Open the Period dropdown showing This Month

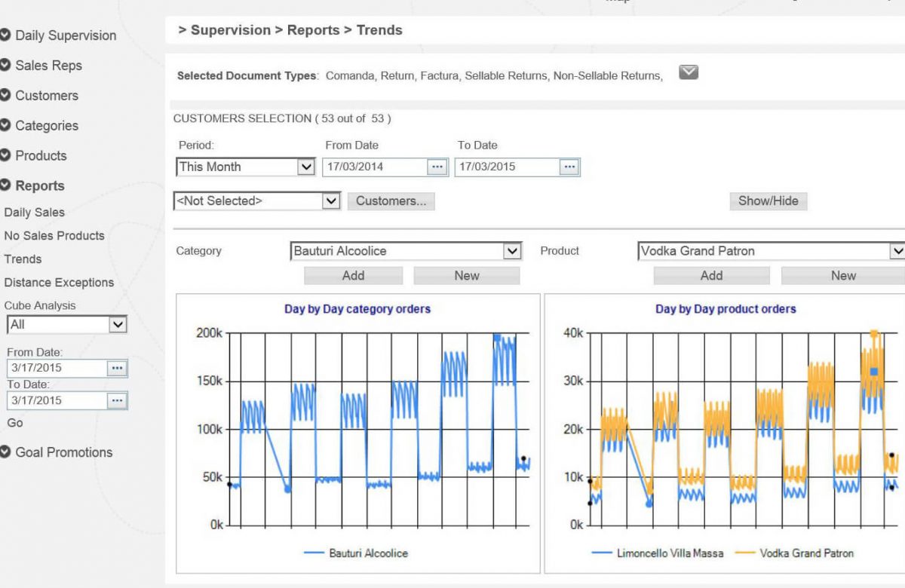pyautogui.click(x=305, y=167)
